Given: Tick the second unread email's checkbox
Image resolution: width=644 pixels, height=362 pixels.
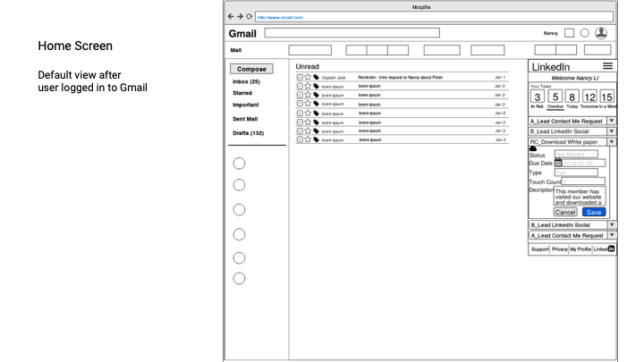Looking at the screenshot, I should click(300, 87).
